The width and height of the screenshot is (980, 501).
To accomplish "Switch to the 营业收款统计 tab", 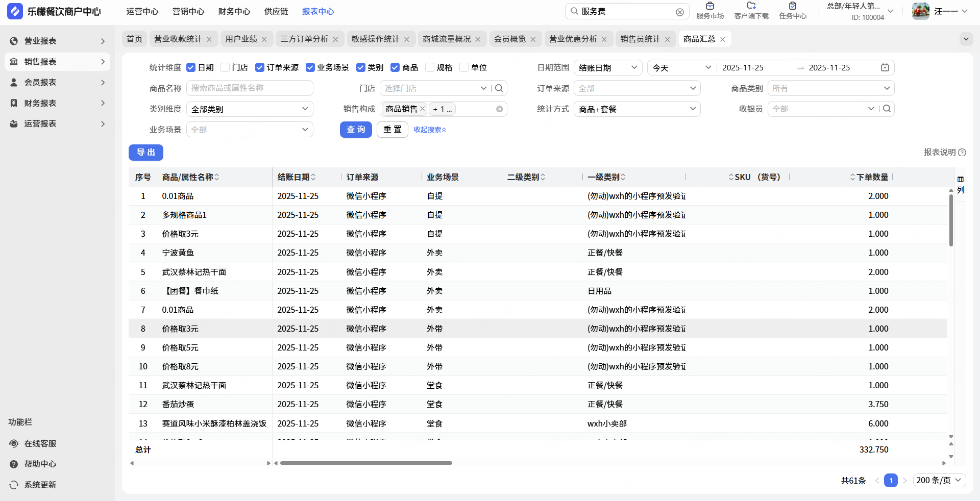I will click(x=178, y=39).
